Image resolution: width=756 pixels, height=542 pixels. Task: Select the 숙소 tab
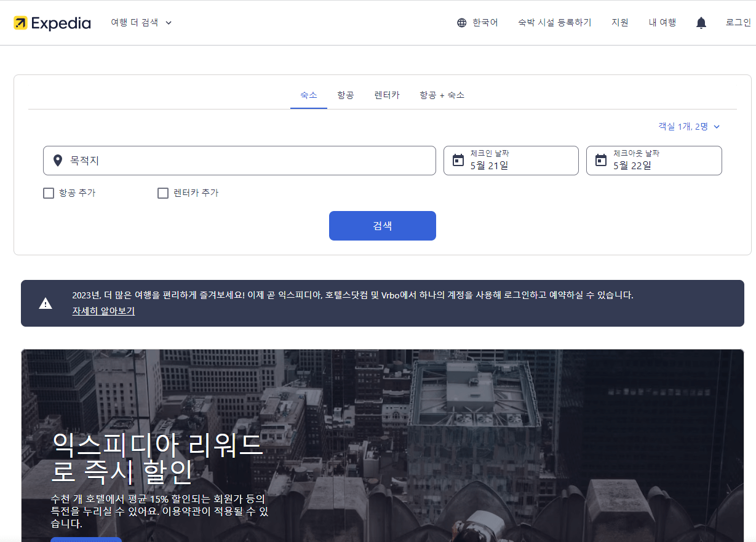tap(309, 95)
